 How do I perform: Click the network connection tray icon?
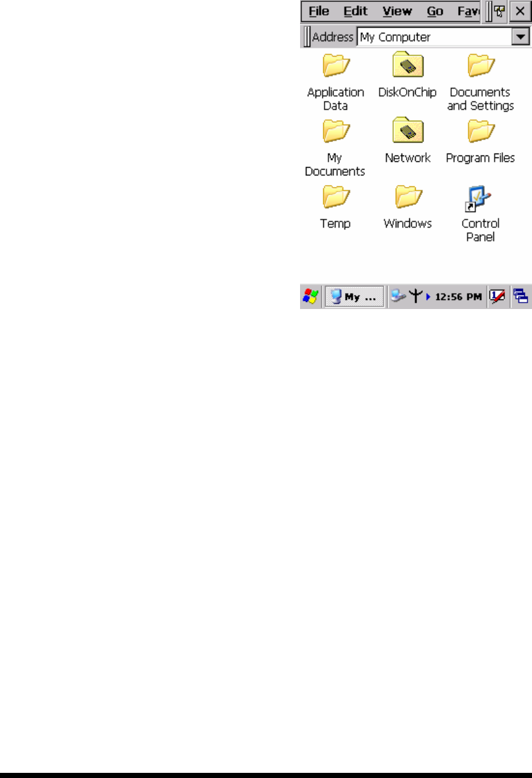point(398,296)
